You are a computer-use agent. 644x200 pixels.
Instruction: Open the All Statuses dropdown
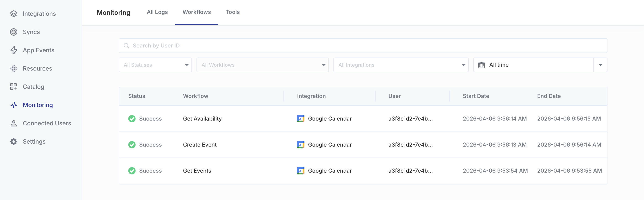(155, 65)
